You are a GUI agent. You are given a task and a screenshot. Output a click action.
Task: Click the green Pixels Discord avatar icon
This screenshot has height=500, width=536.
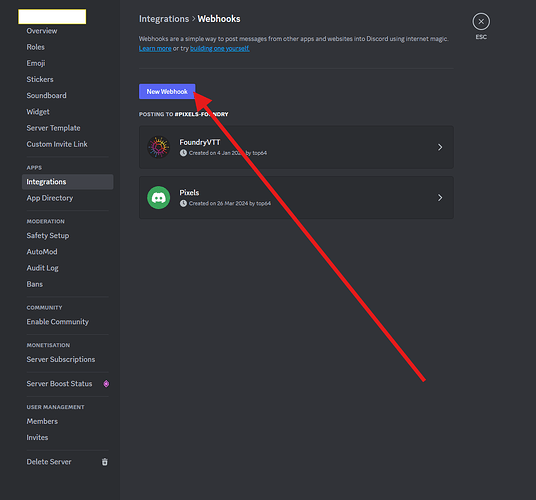point(159,198)
